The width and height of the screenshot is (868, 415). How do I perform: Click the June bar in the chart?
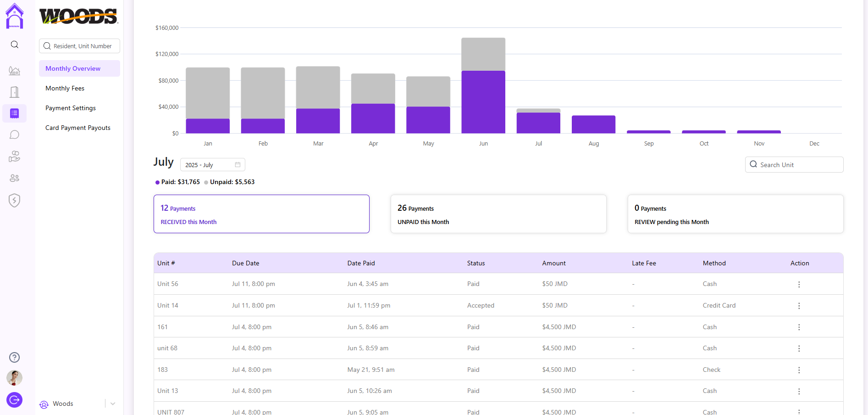pyautogui.click(x=483, y=86)
